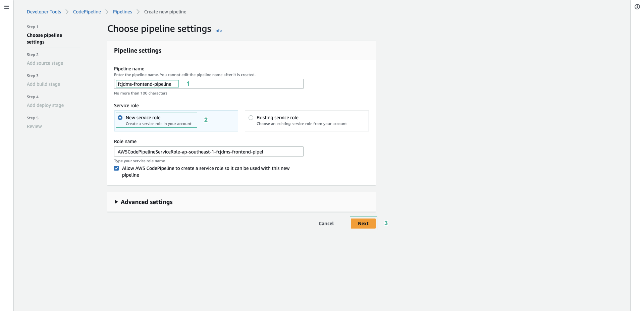Open the Info link beside page title
Image resolution: width=644 pixels, height=311 pixels.
click(x=218, y=30)
